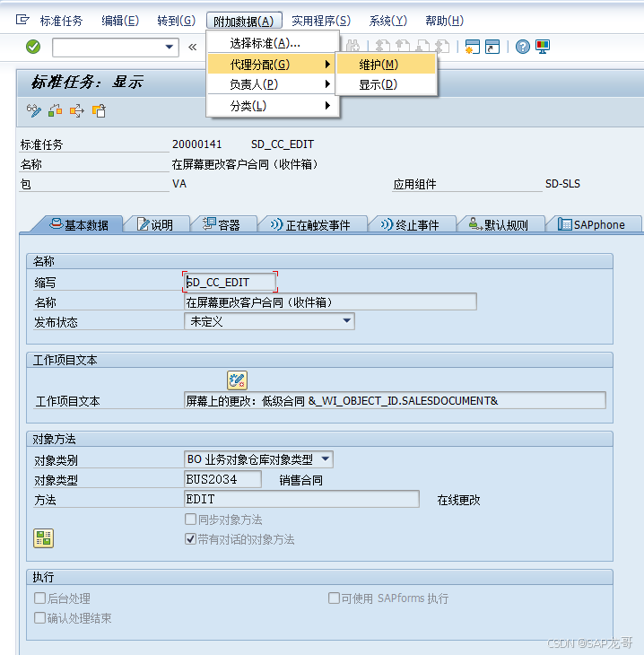Toggle the 后台处理 checkbox
The width and height of the screenshot is (644, 655).
40,598
